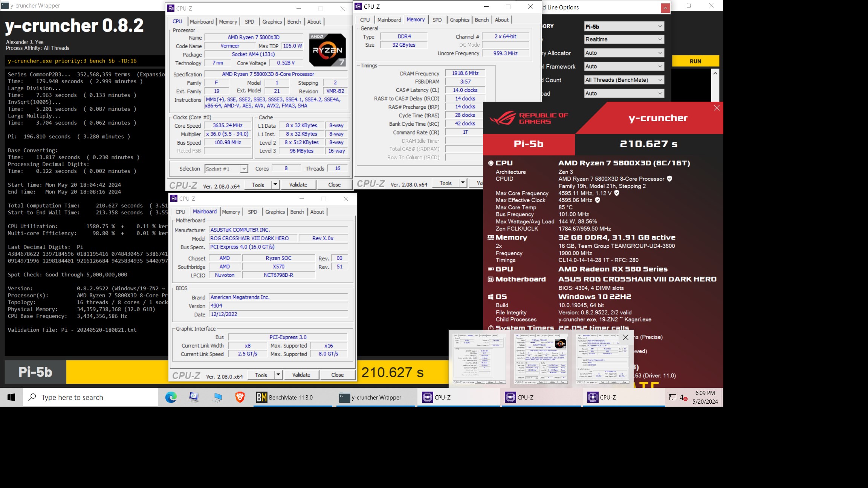Open the Socket #1 selection dropdown
Viewport: 868px width, 488px height.
(x=226, y=169)
